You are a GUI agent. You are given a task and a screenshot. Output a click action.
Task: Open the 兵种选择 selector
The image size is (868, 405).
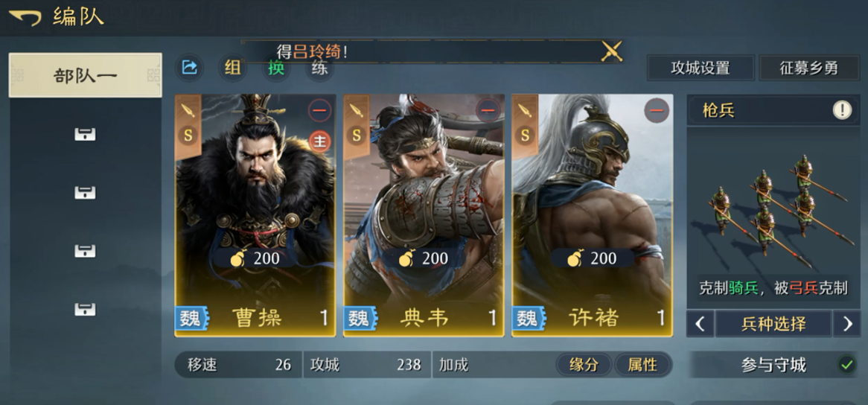(x=773, y=324)
